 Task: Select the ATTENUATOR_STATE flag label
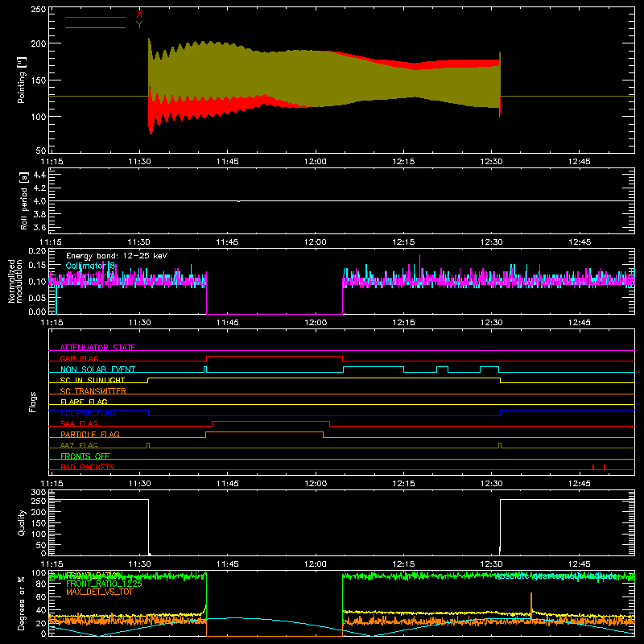pyautogui.click(x=97, y=348)
